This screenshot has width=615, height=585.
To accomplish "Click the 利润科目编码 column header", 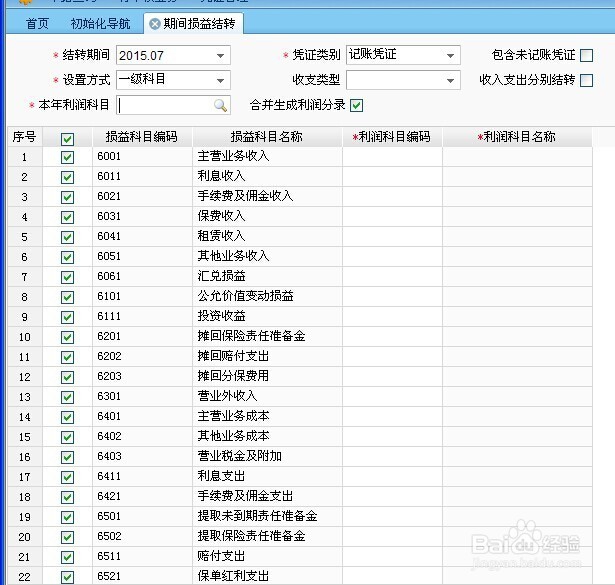I will coord(392,137).
